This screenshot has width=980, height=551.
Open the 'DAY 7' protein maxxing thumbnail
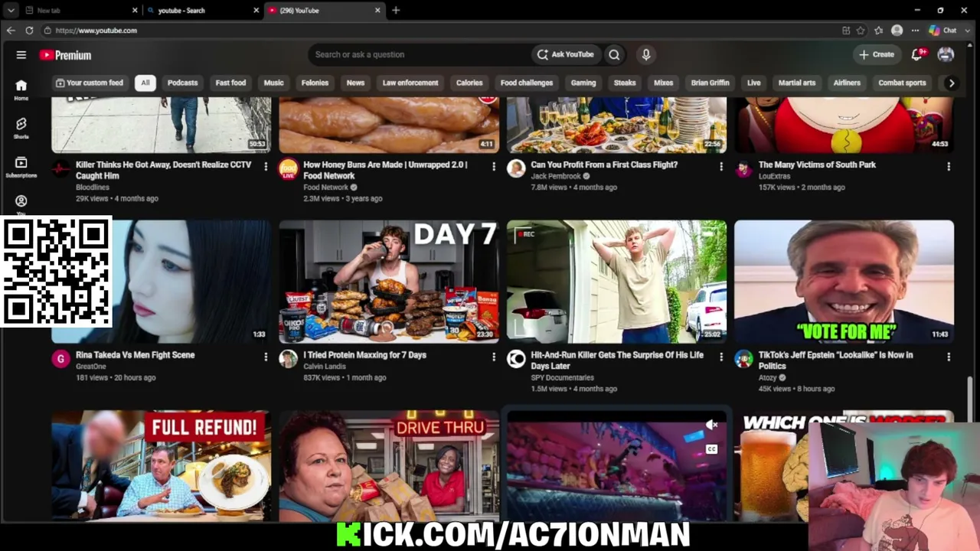(x=389, y=282)
